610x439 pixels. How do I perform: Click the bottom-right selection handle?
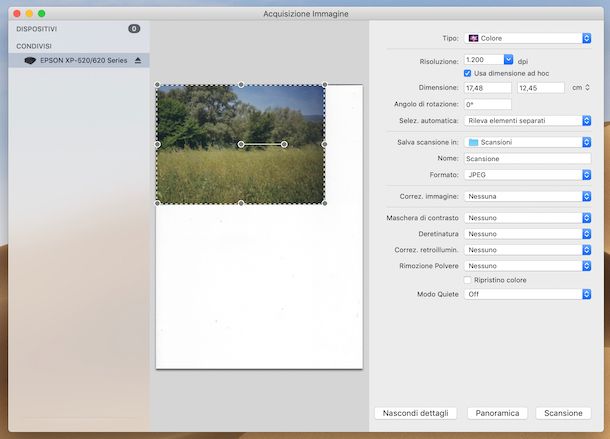pos(325,203)
